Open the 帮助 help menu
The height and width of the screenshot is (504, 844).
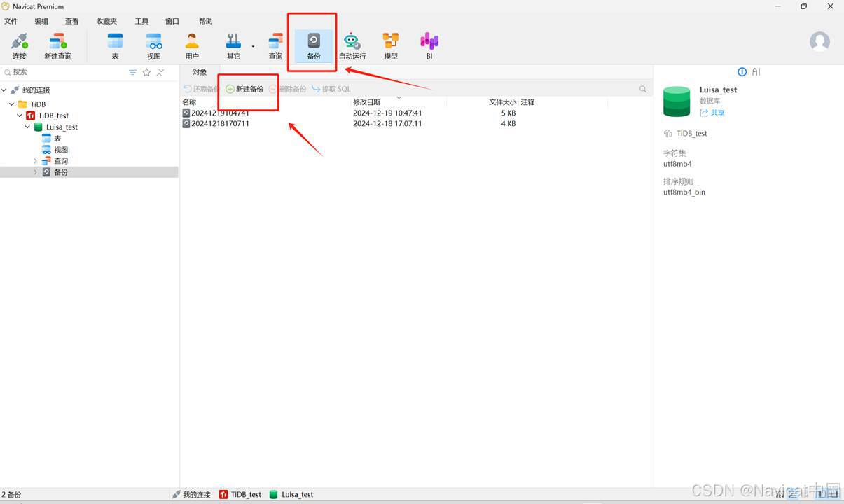205,22
